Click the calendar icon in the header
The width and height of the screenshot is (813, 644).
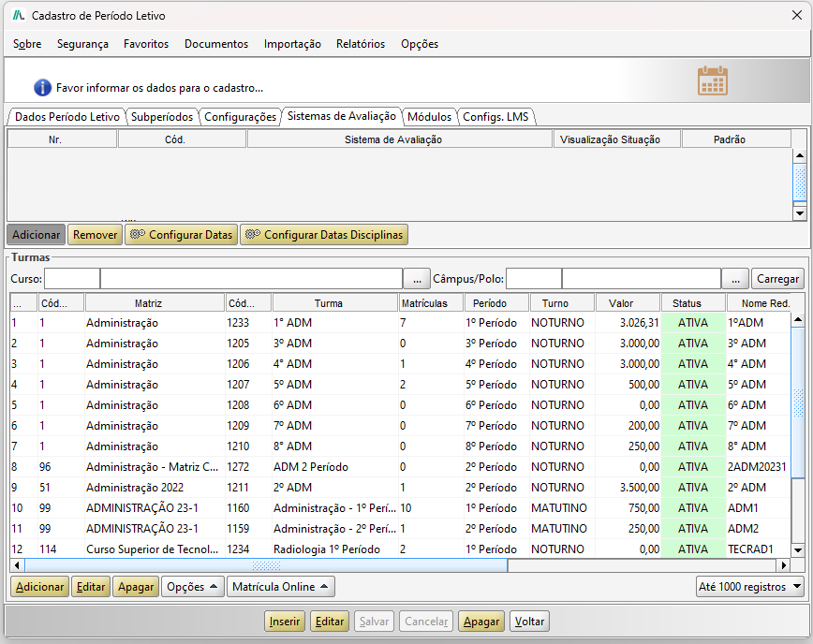point(713,80)
